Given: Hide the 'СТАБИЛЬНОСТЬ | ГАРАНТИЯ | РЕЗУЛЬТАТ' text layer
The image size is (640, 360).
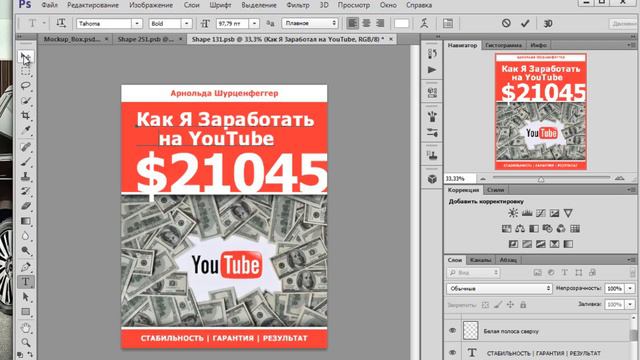Looking at the screenshot, I should pyautogui.click(x=453, y=352).
